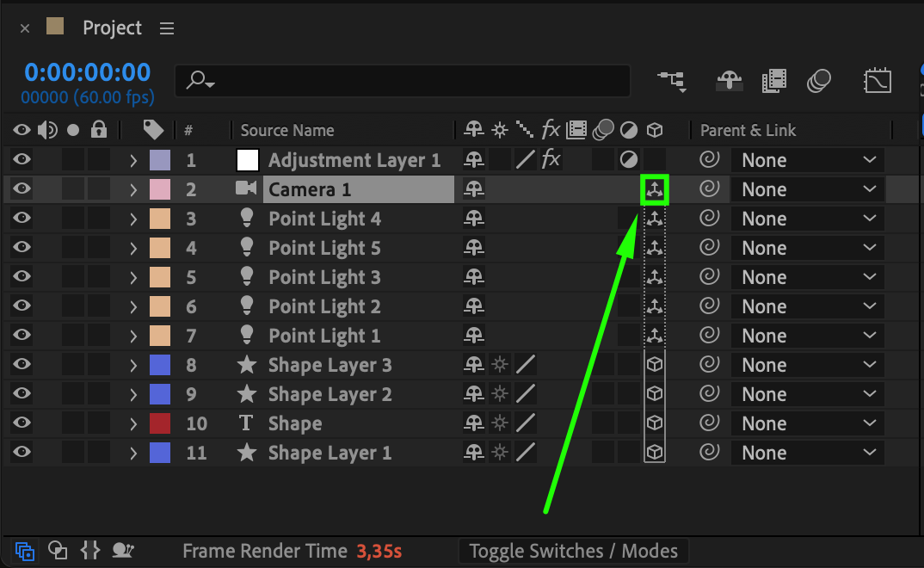Open the parent dropdown for Point Light 2
The width and height of the screenshot is (924, 568).
tap(808, 306)
